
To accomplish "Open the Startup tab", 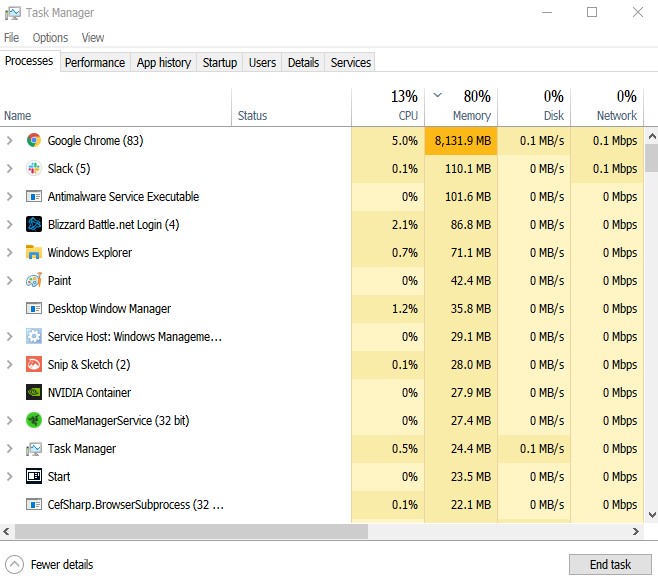I will click(219, 63).
